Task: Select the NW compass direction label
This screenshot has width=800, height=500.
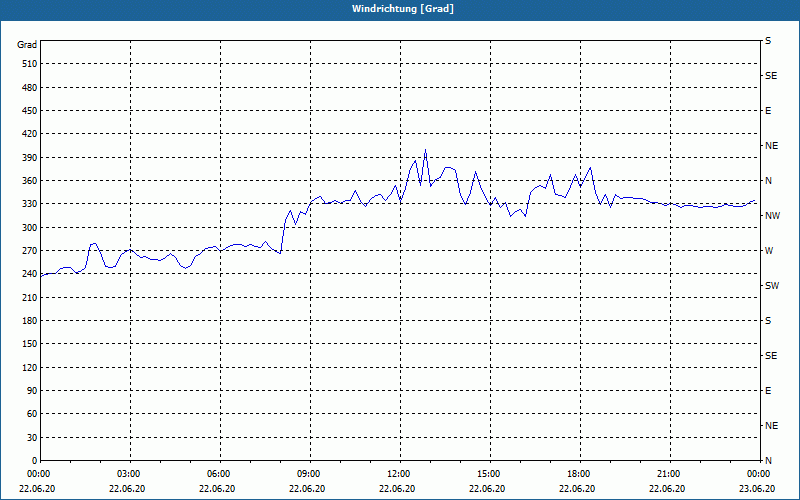Action: click(x=772, y=216)
